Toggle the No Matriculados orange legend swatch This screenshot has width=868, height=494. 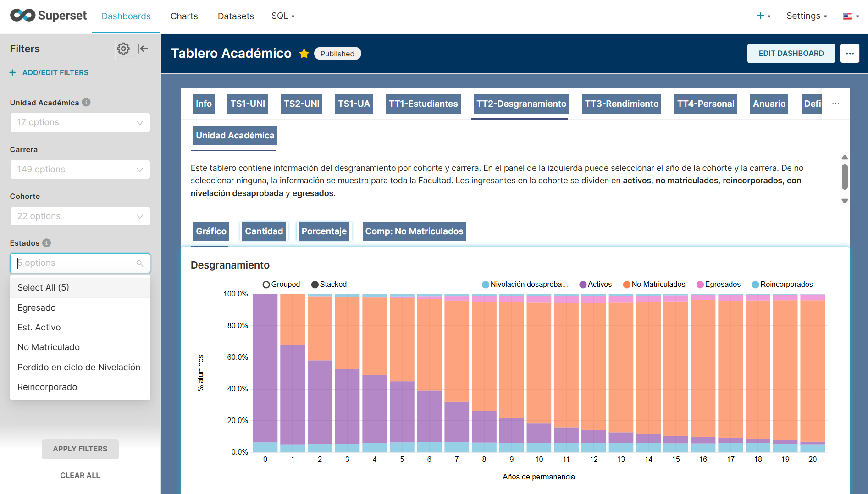[x=626, y=285]
